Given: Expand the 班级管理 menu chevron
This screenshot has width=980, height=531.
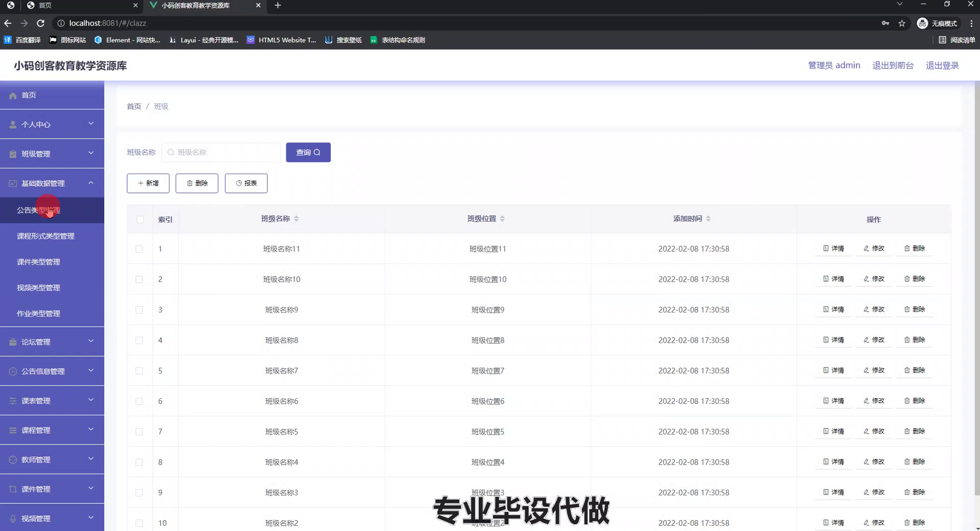Looking at the screenshot, I should point(91,153).
